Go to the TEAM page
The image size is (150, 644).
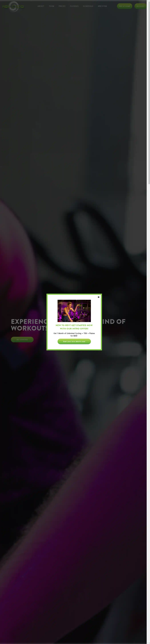pyautogui.click(x=52, y=6)
